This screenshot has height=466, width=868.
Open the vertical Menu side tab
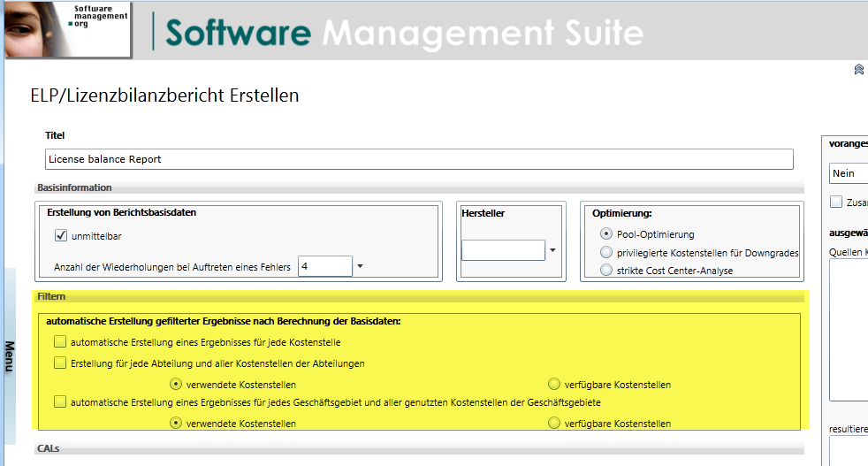[10, 356]
